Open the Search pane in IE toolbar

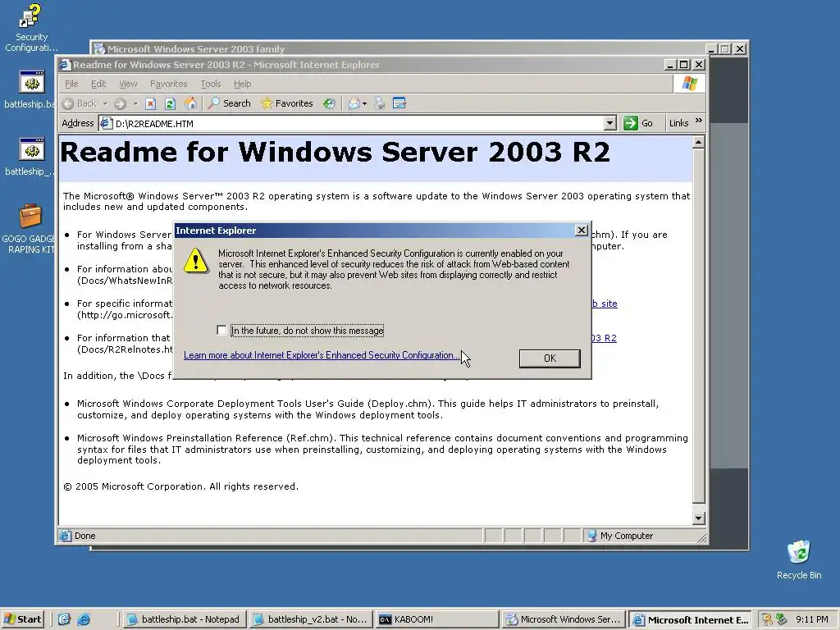(229, 103)
